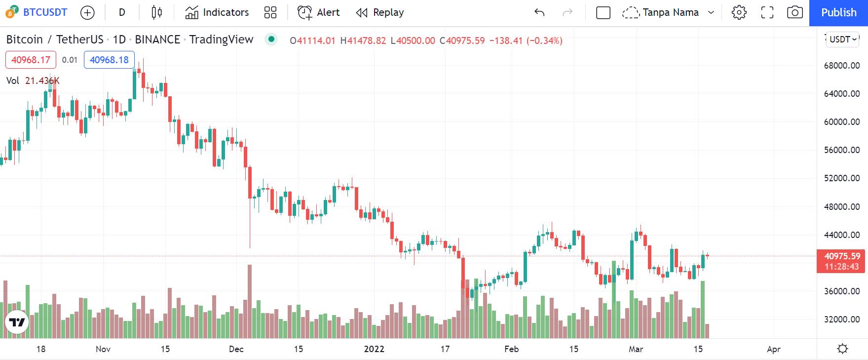This screenshot has width=868, height=360.
Task: Open the candlestick chart style selector
Action: coord(156,12)
